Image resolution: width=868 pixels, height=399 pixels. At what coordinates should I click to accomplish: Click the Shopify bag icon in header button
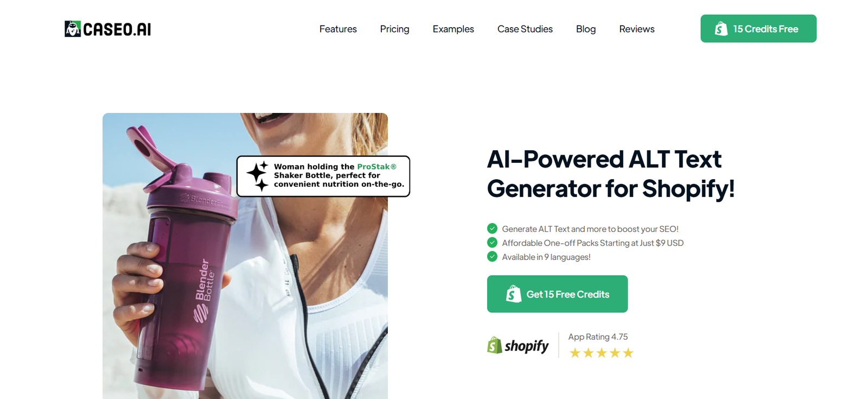[721, 29]
